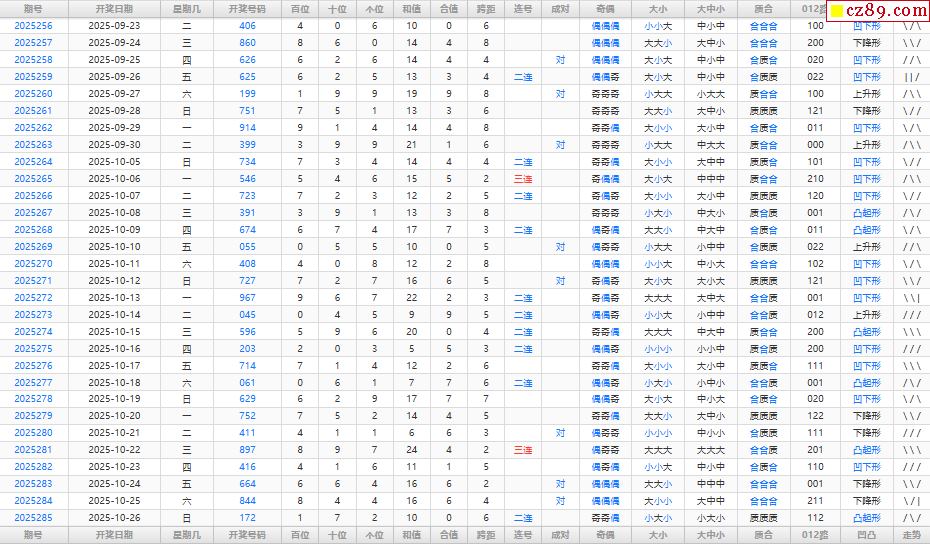Click the 012路 header in bottom row
This screenshot has width=930, height=545.
click(x=815, y=536)
